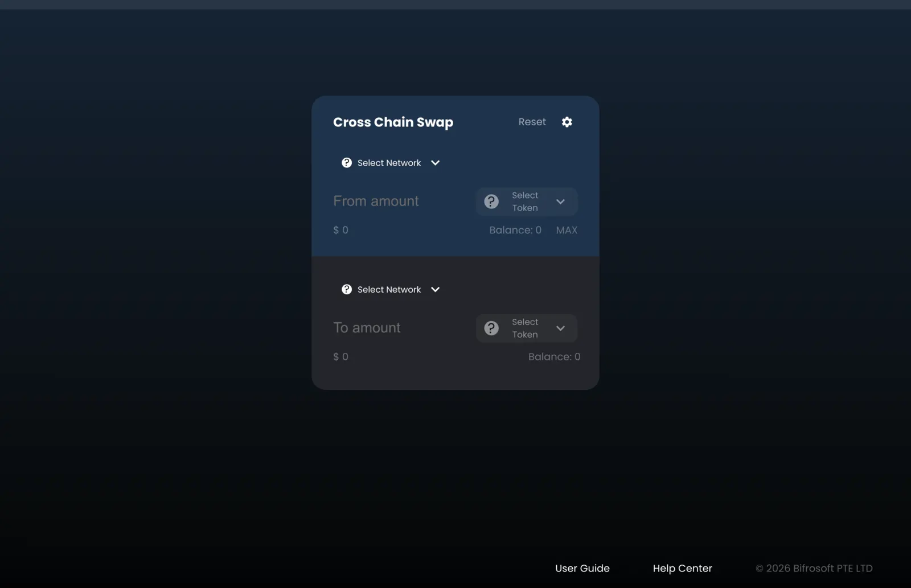Click the Cross Chain Swap heading
Image resolution: width=911 pixels, height=588 pixels.
[393, 122]
